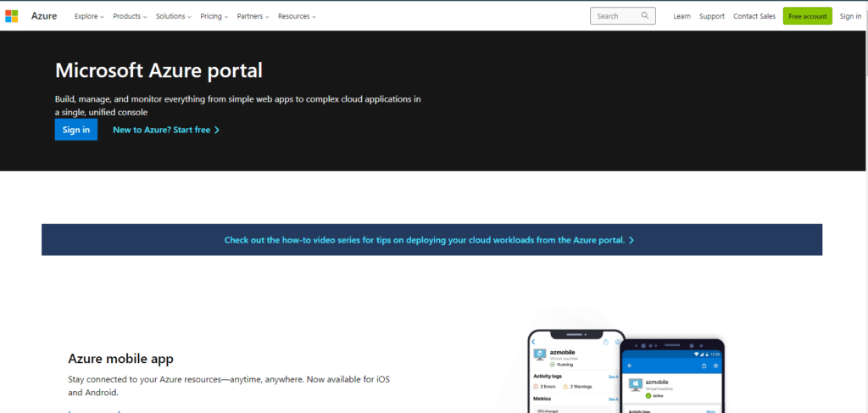Click the share icon on the Android mockup

coord(704,366)
